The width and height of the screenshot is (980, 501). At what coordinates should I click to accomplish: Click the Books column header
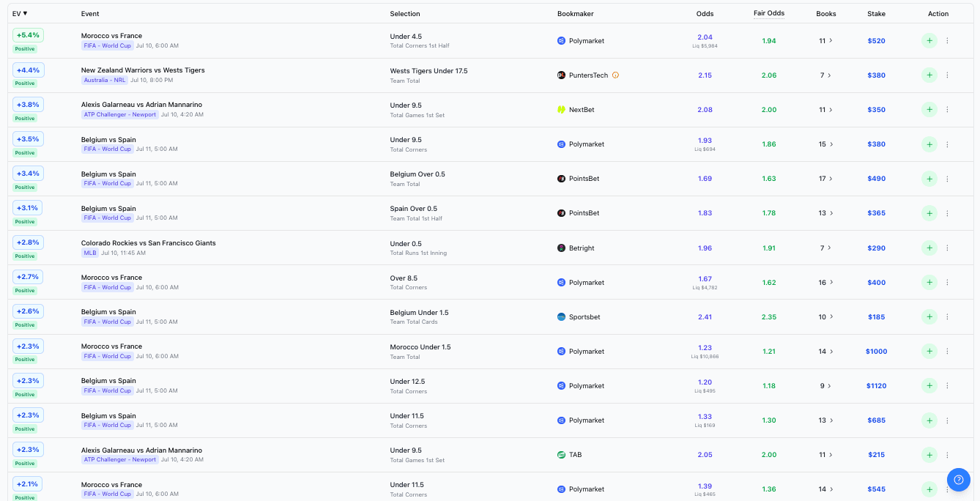(826, 14)
